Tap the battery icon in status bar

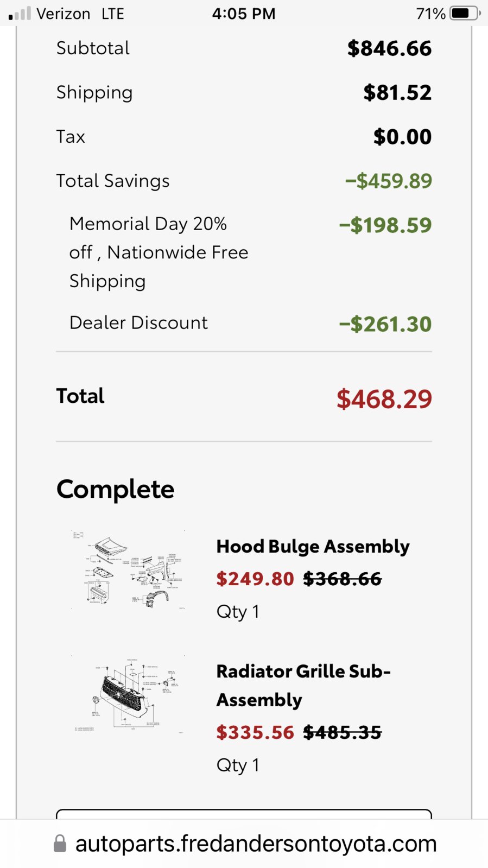[465, 13]
